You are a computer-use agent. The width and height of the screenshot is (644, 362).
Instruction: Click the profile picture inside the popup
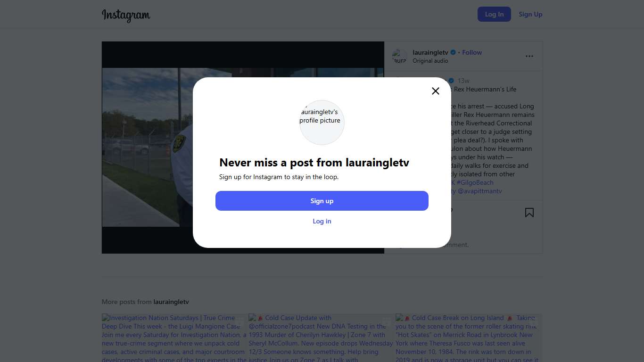pos(322,122)
